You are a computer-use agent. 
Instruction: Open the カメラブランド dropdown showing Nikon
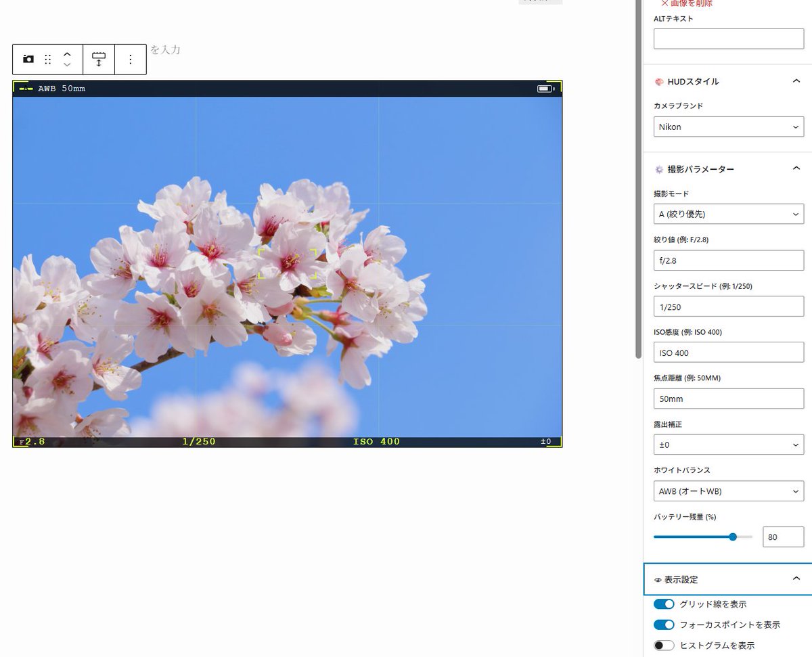[728, 127]
